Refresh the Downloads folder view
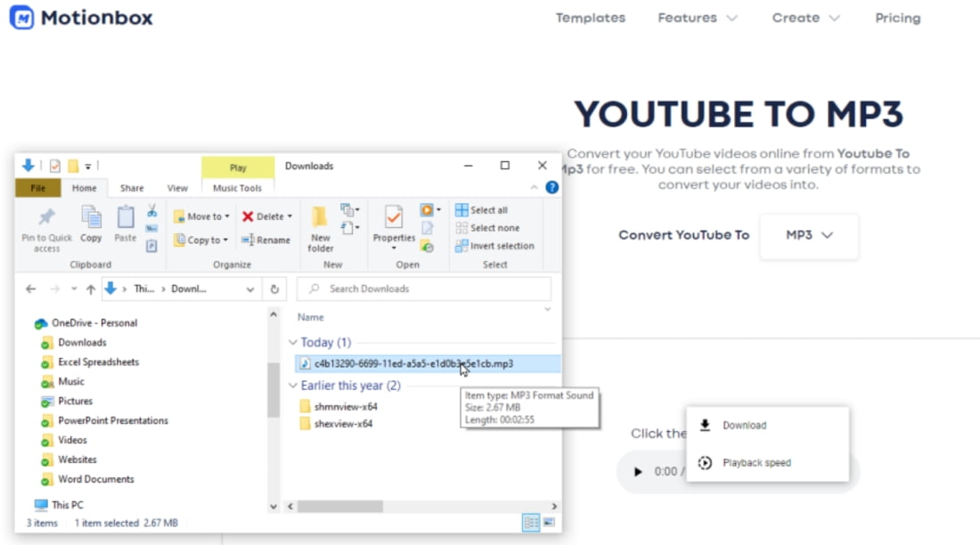The width and height of the screenshot is (980, 545). click(274, 289)
